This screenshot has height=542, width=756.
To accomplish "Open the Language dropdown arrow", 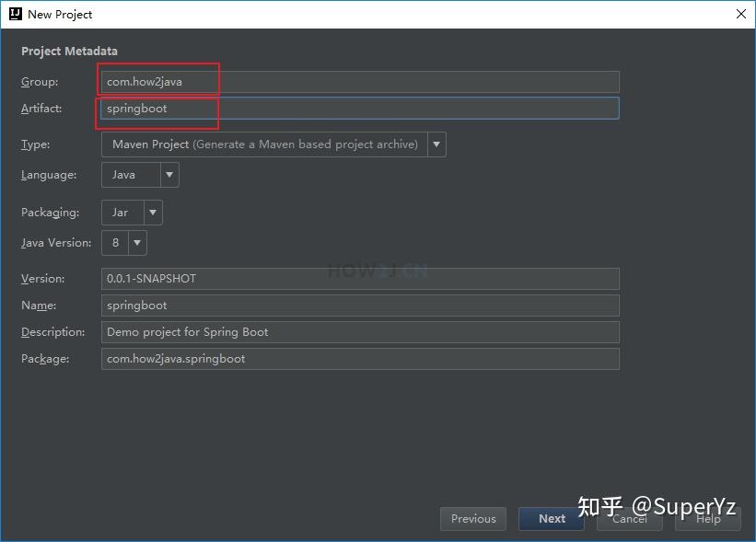I will point(169,175).
